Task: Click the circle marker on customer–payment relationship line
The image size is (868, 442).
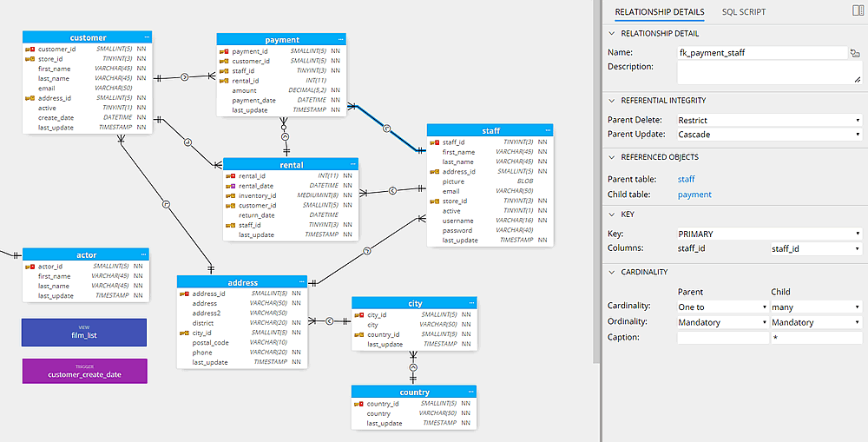Action: pyautogui.click(x=185, y=77)
